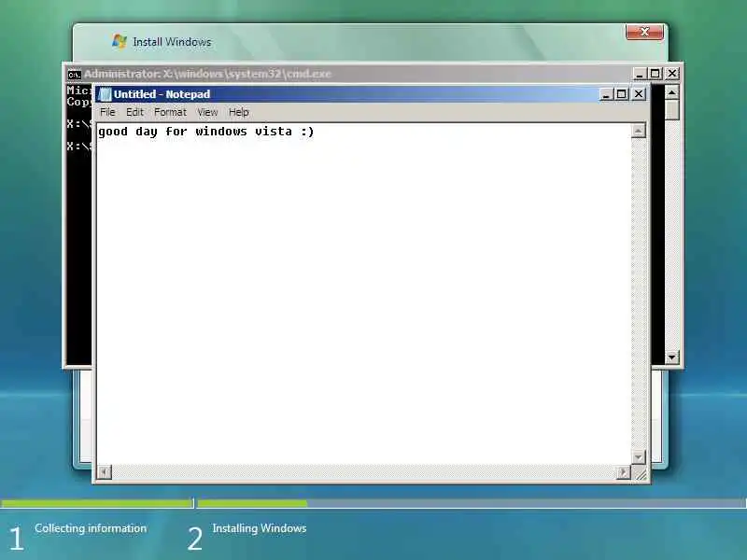The height and width of the screenshot is (560, 747).
Task: Click the text 'good day for windows vista :)'
Action: (x=205, y=132)
